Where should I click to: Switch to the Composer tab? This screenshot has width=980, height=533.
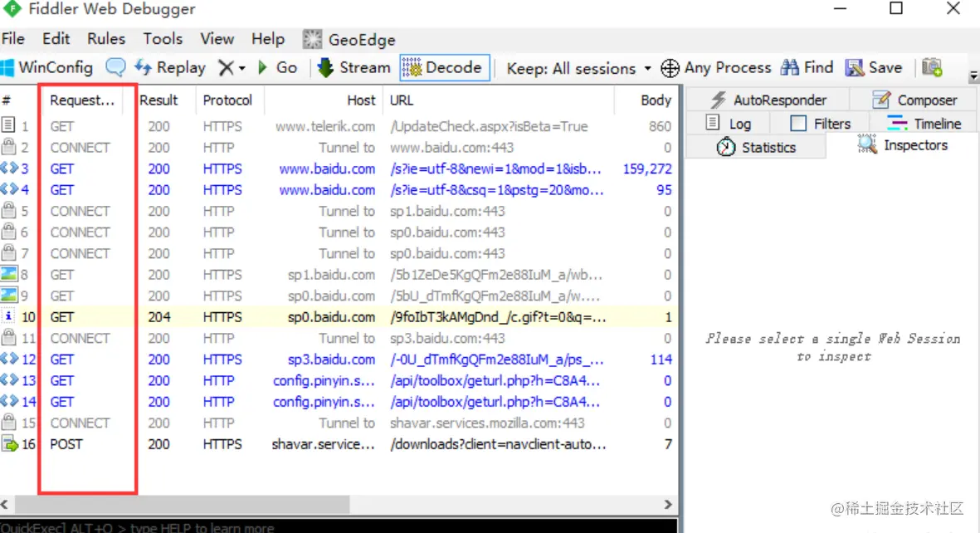pyautogui.click(x=914, y=100)
